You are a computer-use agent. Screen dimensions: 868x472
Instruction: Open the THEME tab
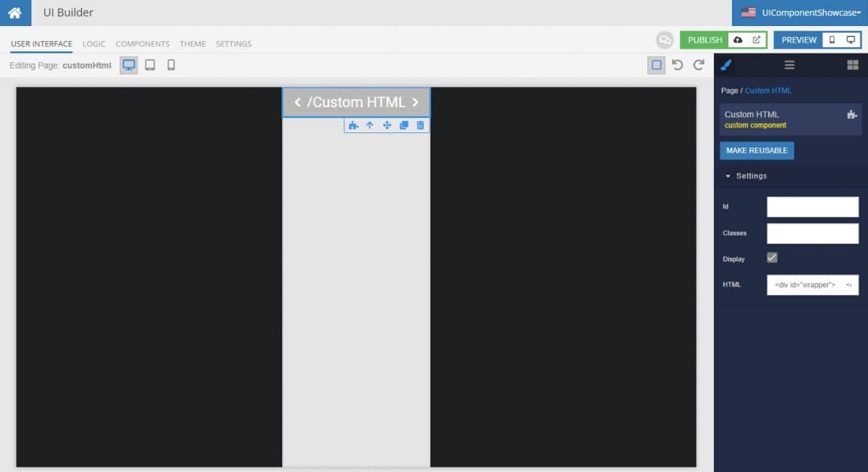(x=192, y=43)
